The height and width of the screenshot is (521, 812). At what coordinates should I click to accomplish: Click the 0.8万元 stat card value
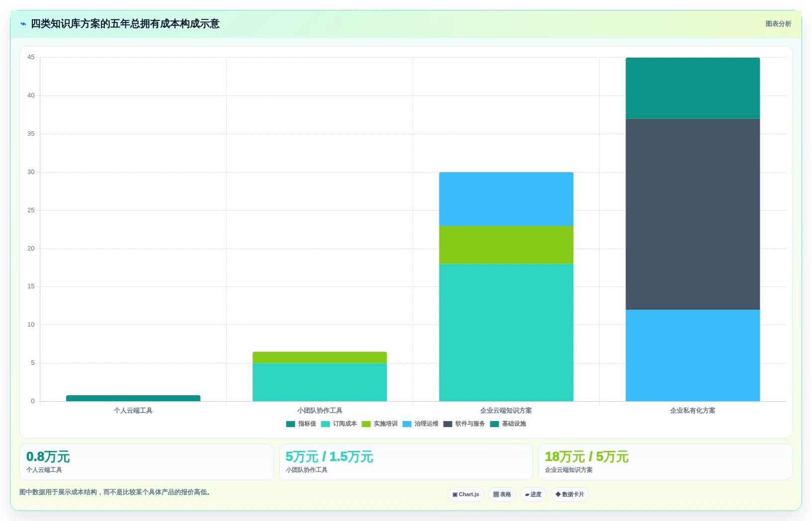pyautogui.click(x=48, y=457)
